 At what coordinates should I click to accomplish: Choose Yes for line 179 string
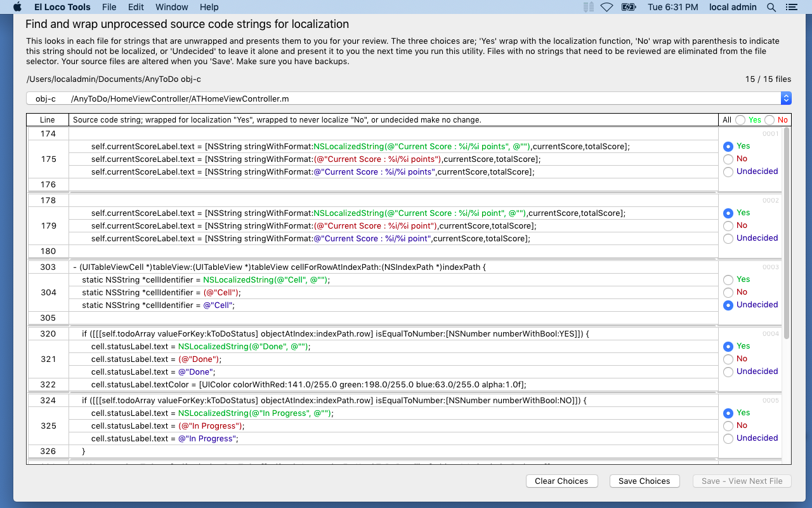click(728, 213)
